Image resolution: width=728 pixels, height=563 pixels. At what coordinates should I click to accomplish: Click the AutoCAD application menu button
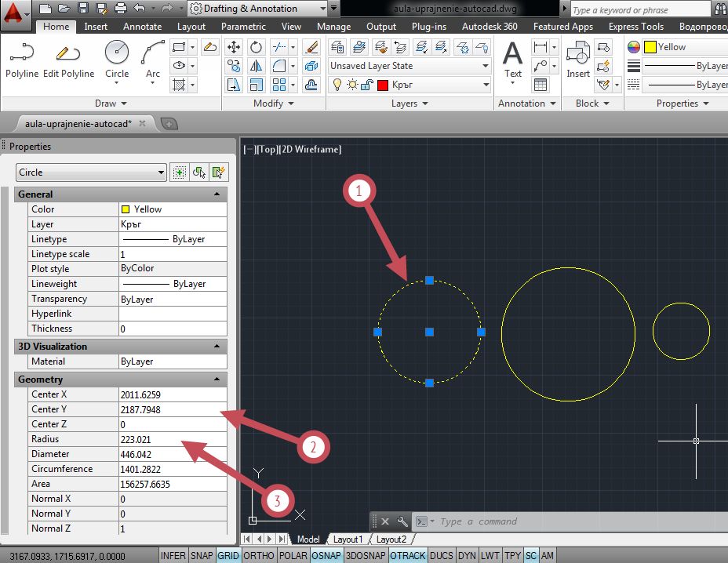tap(14, 14)
